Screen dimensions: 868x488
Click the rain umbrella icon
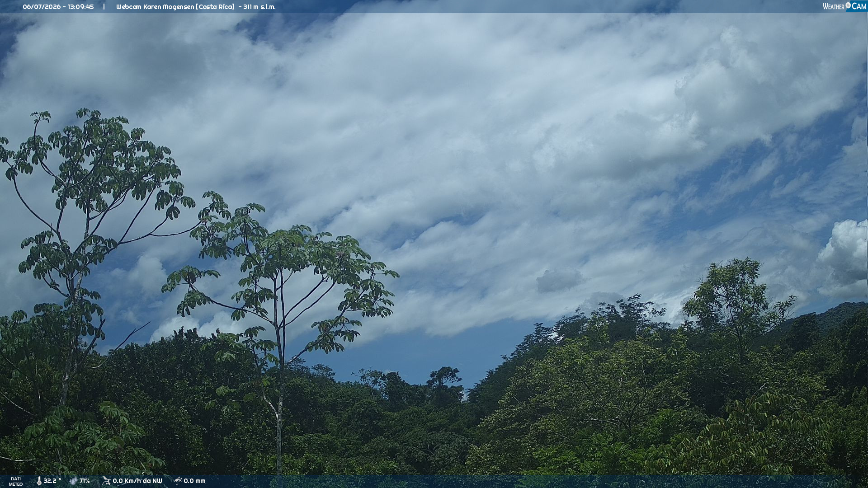[x=178, y=481]
